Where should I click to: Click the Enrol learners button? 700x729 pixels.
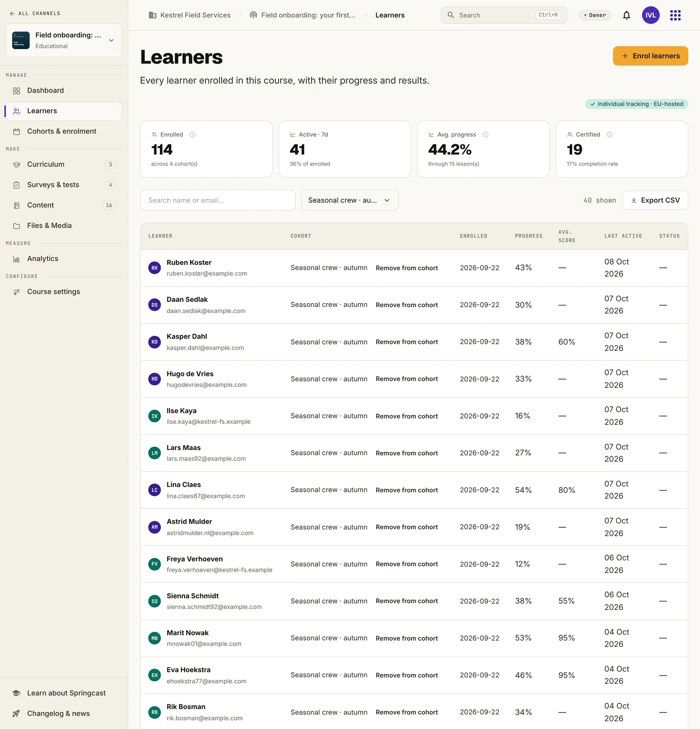pyautogui.click(x=650, y=56)
